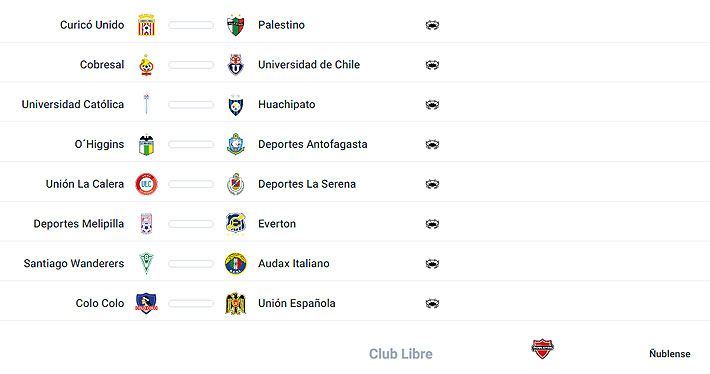Select the Universidad de Chile crest
The height and width of the screenshot is (374, 710).
tap(235, 65)
